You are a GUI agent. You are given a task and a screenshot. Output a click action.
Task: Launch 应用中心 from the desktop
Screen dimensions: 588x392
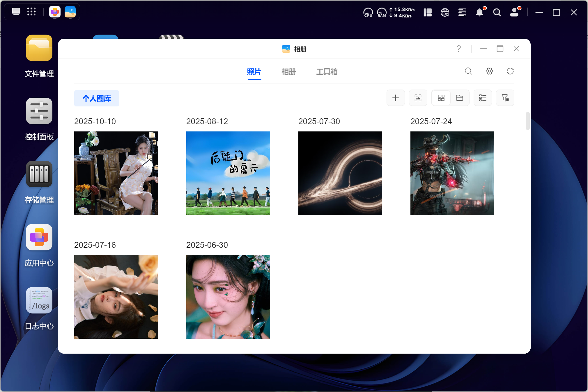tap(39, 237)
